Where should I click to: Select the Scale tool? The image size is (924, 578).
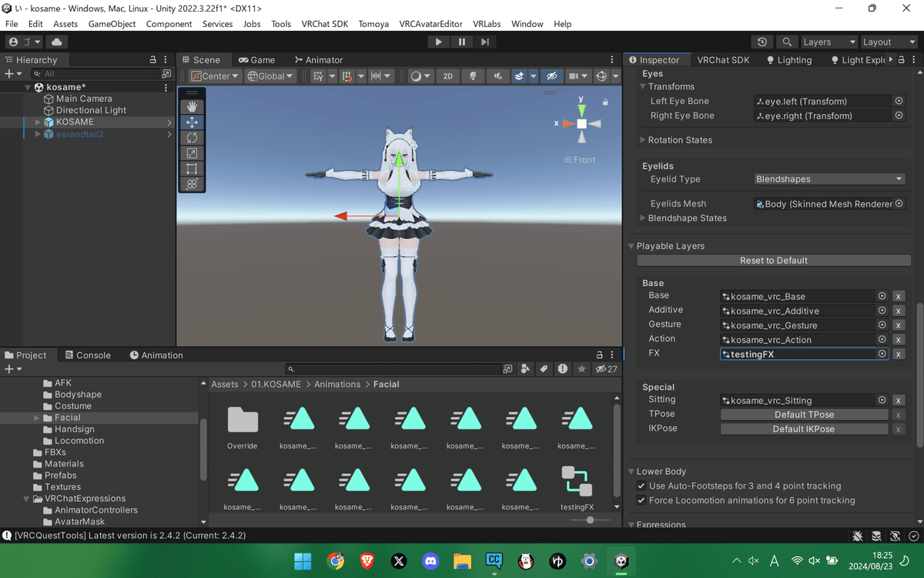(192, 153)
